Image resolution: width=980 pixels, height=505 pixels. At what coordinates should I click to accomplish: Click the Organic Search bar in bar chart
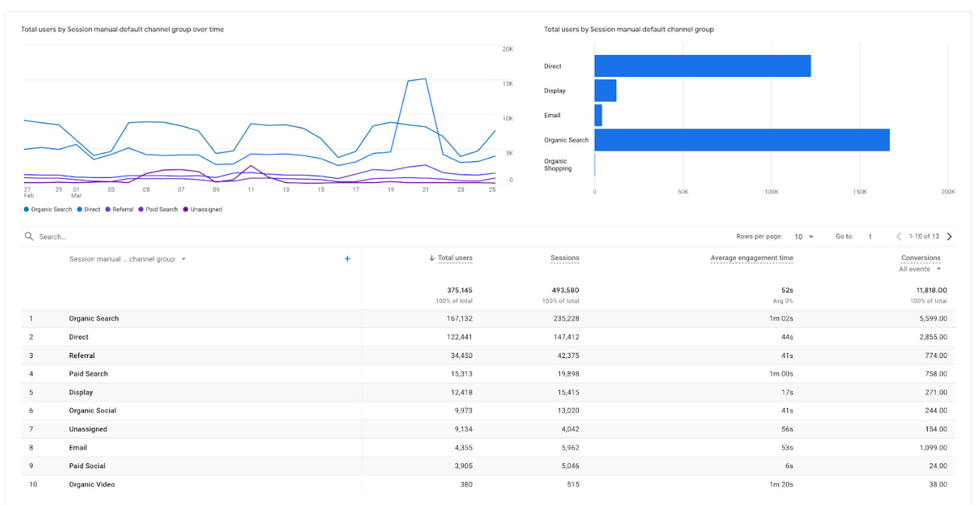742,140
